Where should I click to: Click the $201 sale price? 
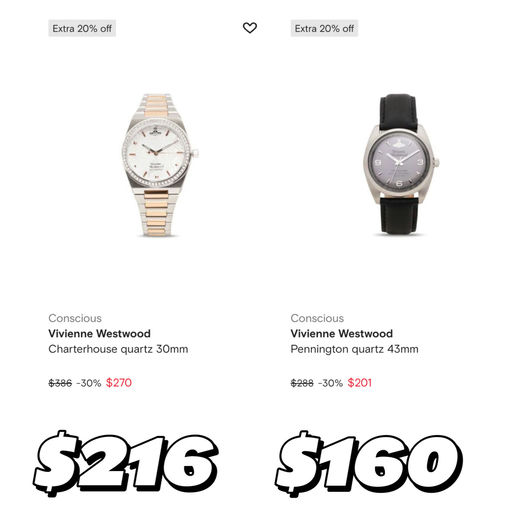click(359, 382)
